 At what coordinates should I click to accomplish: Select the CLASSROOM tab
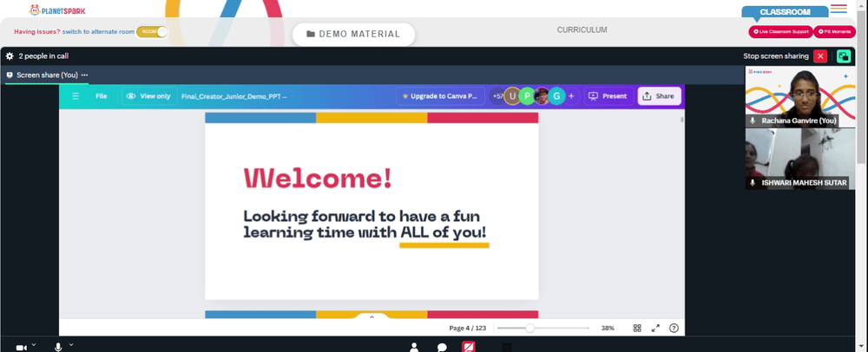tap(785, 11)
